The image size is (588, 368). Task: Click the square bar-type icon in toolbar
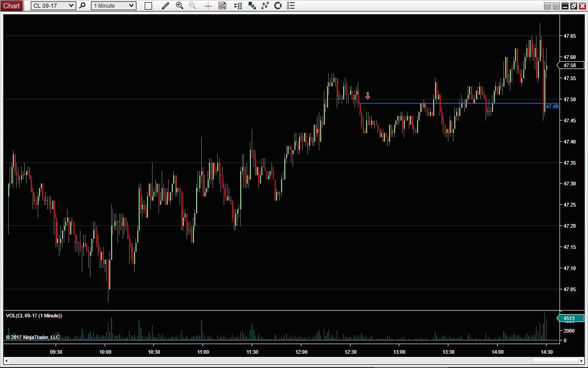[148, 6]
